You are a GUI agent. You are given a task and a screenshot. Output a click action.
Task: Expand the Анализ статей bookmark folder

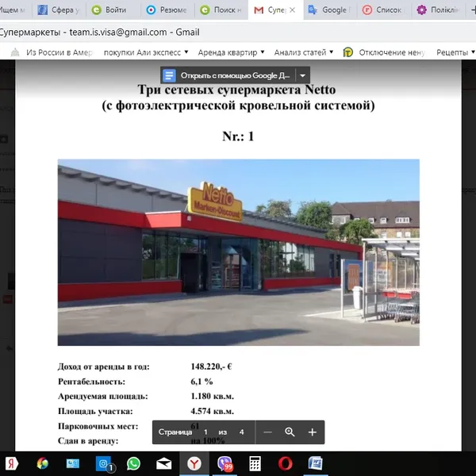point(304,52)
